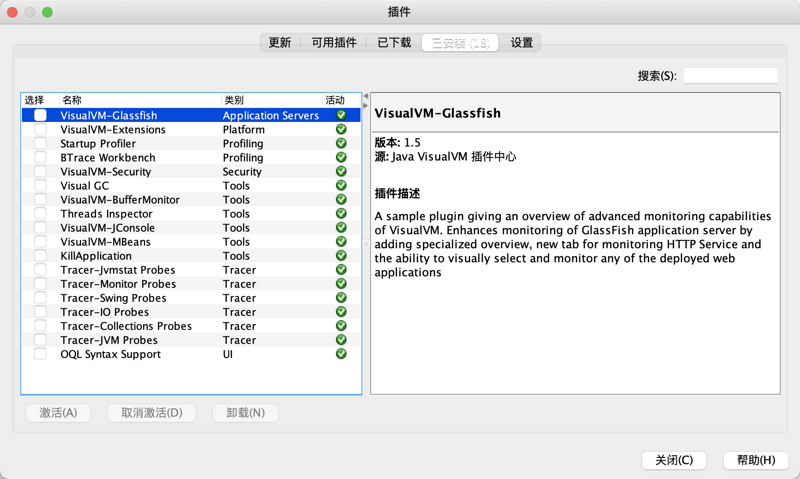Click the 取消激活(D) button

152,413
